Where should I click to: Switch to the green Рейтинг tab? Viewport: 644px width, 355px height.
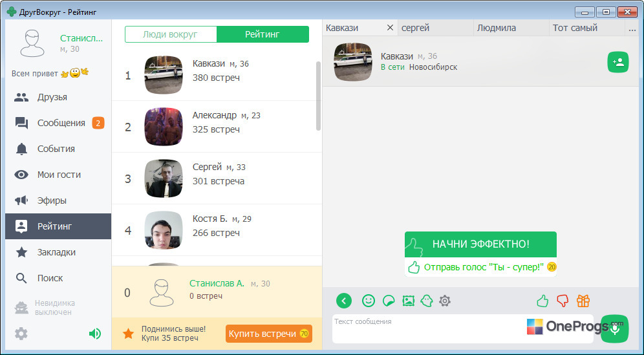pyautogui.click(x=263, y=34)
